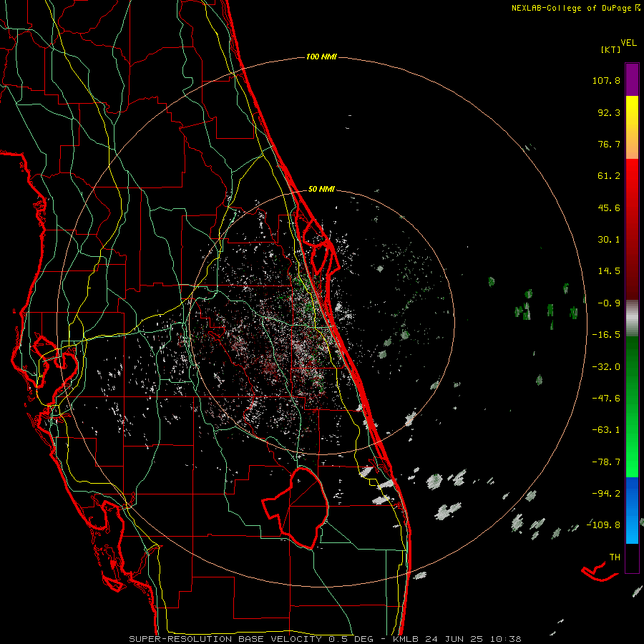This screenshot has width=644, height=644.
Task: Select the 30.1 legend value
Action: [609, 240]
